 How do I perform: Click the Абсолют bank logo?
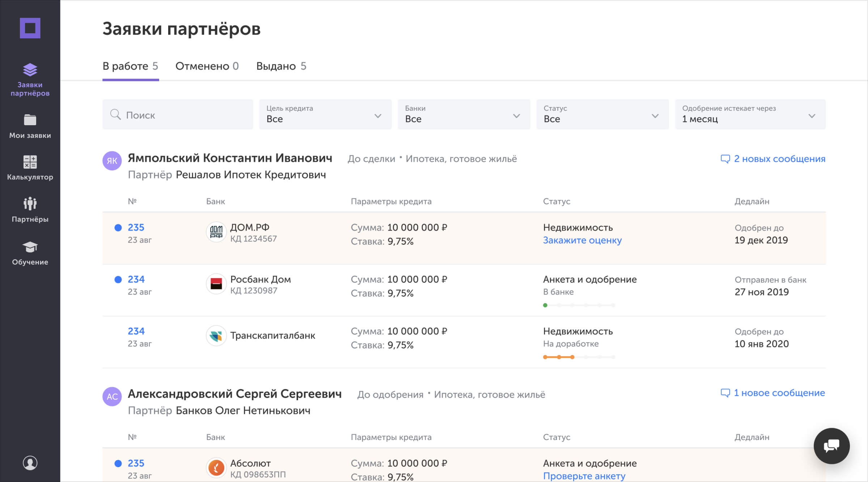coord(216,468)
